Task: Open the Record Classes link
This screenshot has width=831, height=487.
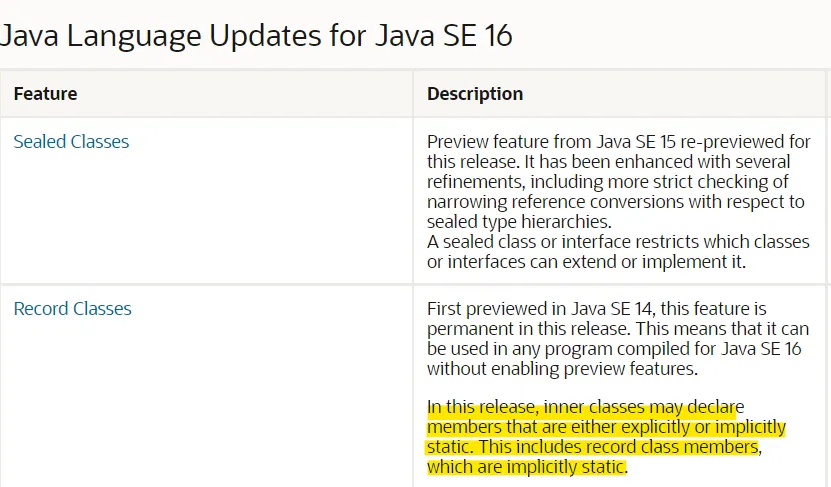Action: [72, 309]
